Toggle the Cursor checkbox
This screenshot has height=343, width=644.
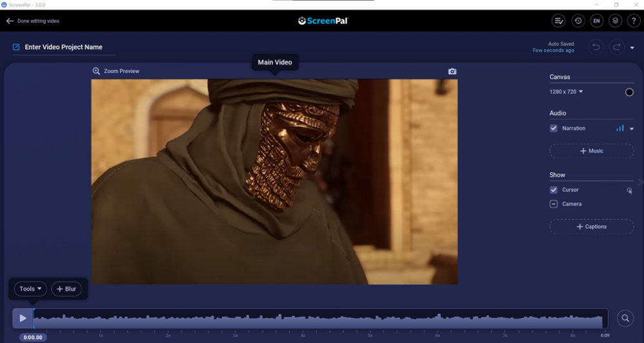click(554, 190)
